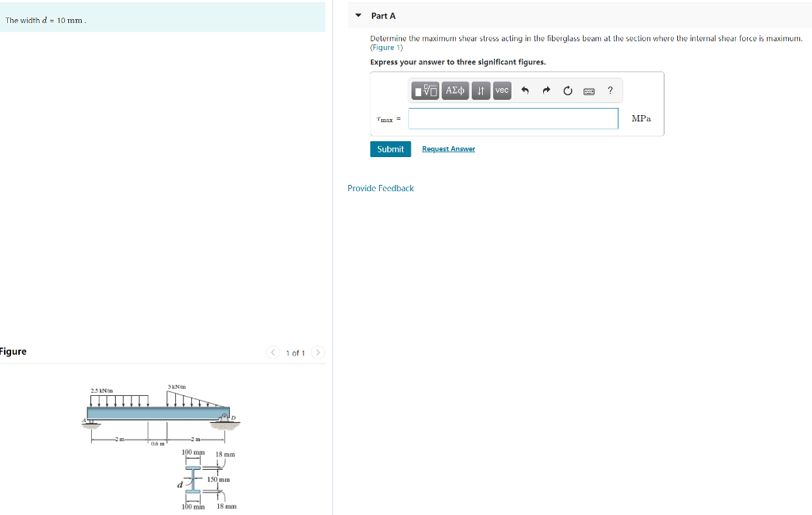812x515 pixels.
Task: Reset the answer field
Action: point(568,90)
